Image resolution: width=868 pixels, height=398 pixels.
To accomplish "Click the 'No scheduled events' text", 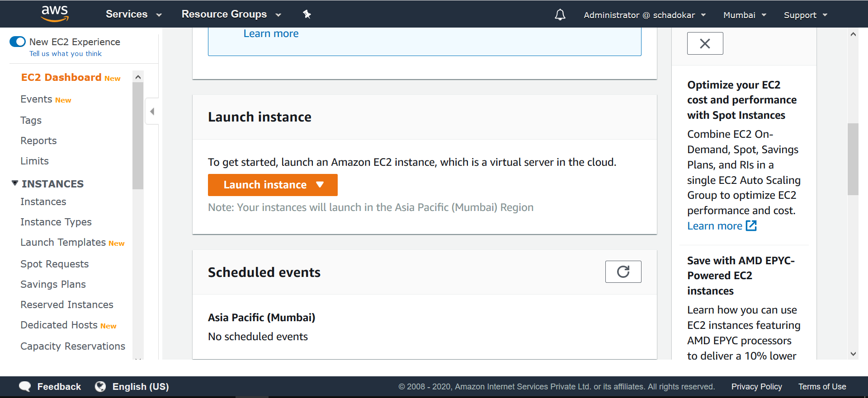I will [x=258, y=337].
